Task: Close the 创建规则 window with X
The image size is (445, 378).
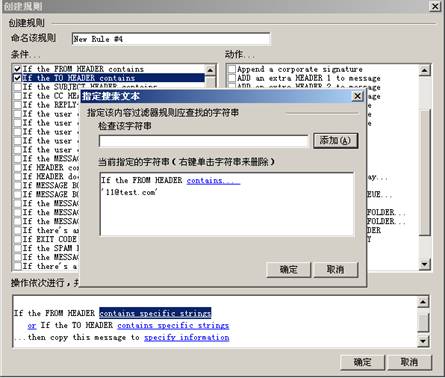Action: 435,6
